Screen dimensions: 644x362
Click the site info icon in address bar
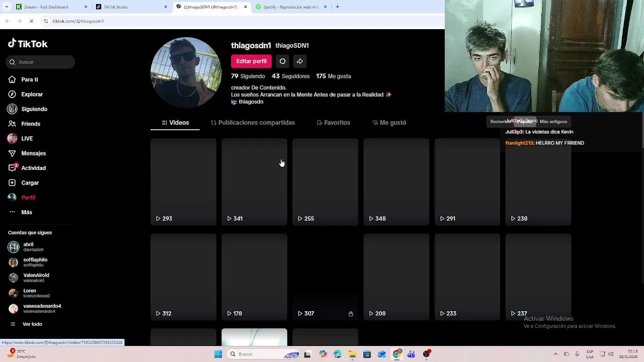pyautogui.click(x=46, y=21)
